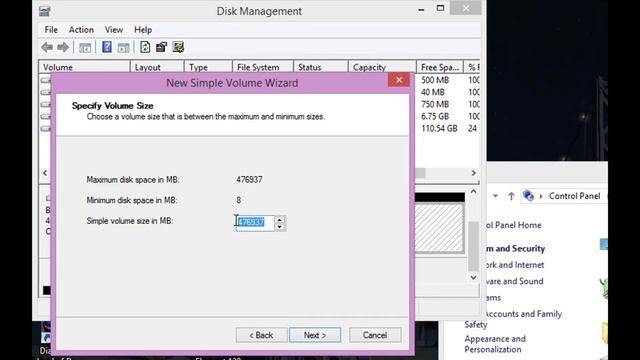The width and height of the screenshot is (640, 360).
Task: Click the Forward arrow toolbar icon
Action: (x=63, y=47)
